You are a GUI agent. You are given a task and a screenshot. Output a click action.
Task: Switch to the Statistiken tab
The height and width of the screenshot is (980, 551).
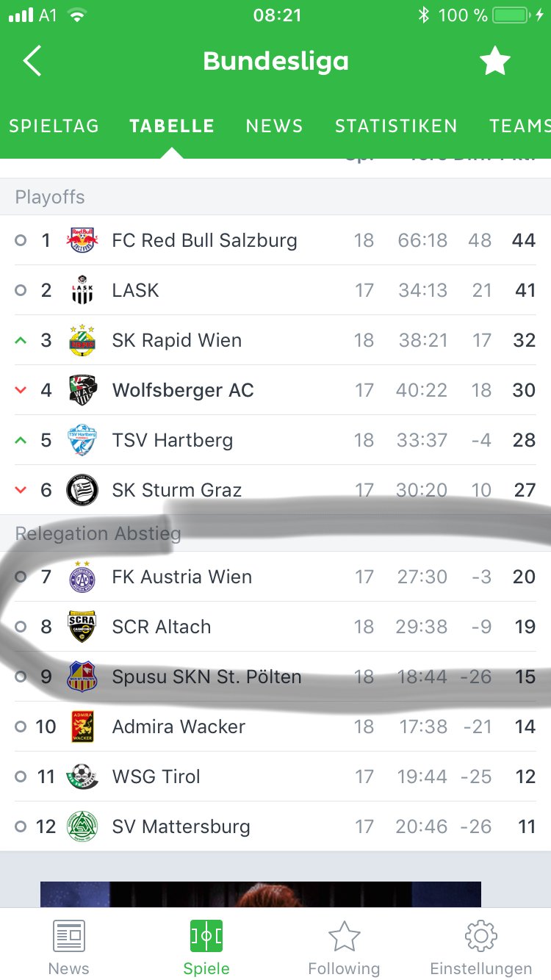(x=396, y=126)
